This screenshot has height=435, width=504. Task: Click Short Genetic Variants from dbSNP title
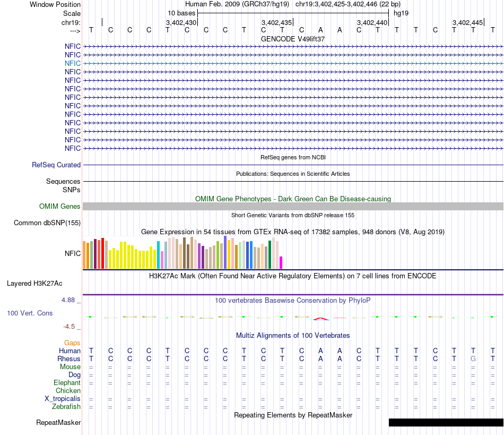coord(293,215)
